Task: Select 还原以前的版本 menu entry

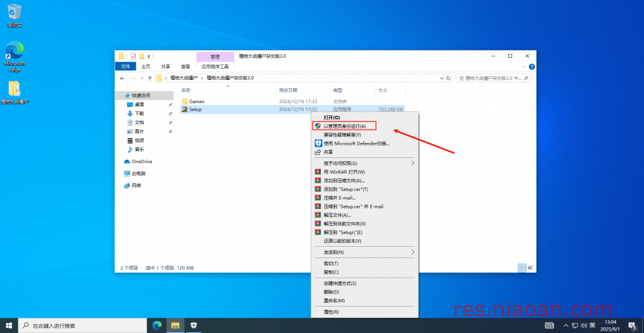Action: pyautogui.click(x=365, y=241)
